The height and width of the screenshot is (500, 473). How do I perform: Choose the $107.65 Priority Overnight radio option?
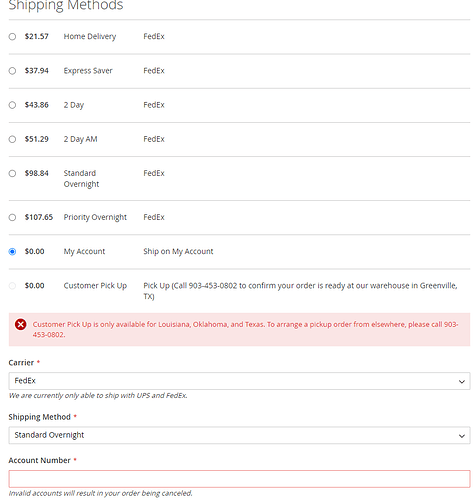tap(12, 217)
